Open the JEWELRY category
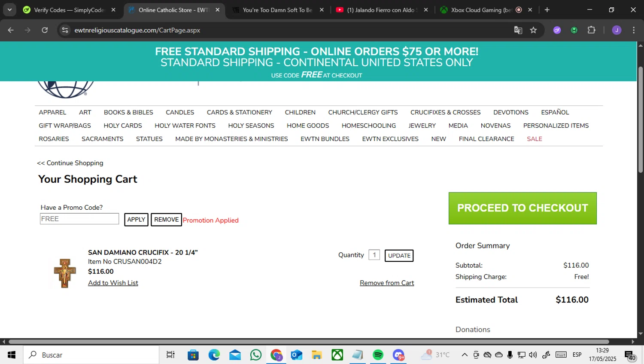The width and height of the screenshot is (644, 364). (422, 125)
